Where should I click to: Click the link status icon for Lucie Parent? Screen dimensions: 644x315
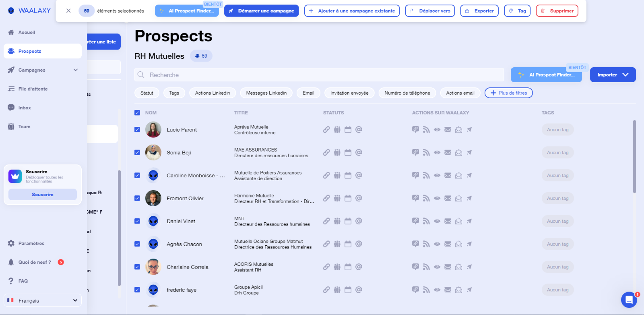pyautogui.click(x=326, y=130)
